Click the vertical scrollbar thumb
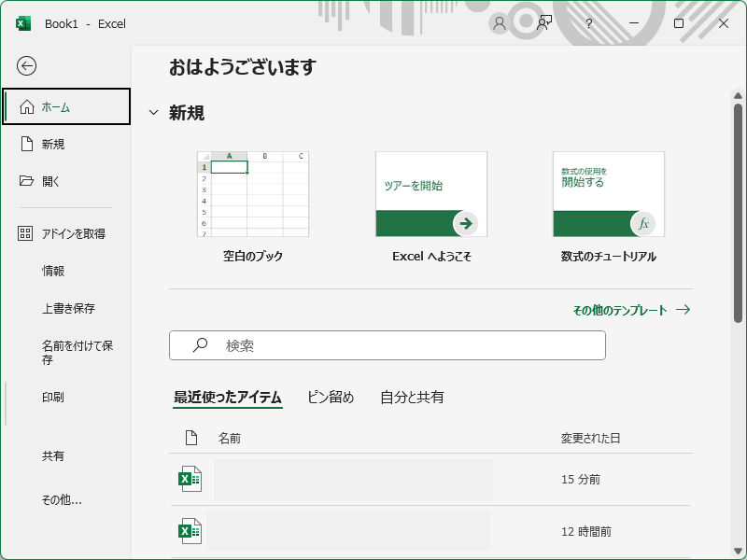 (x=738, y=213)
